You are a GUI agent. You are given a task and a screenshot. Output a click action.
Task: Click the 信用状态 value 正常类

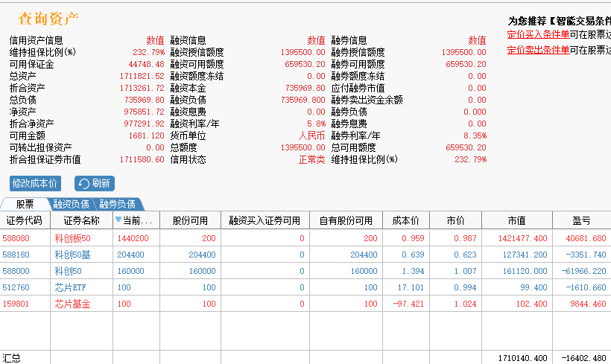(x=311, y=159)
